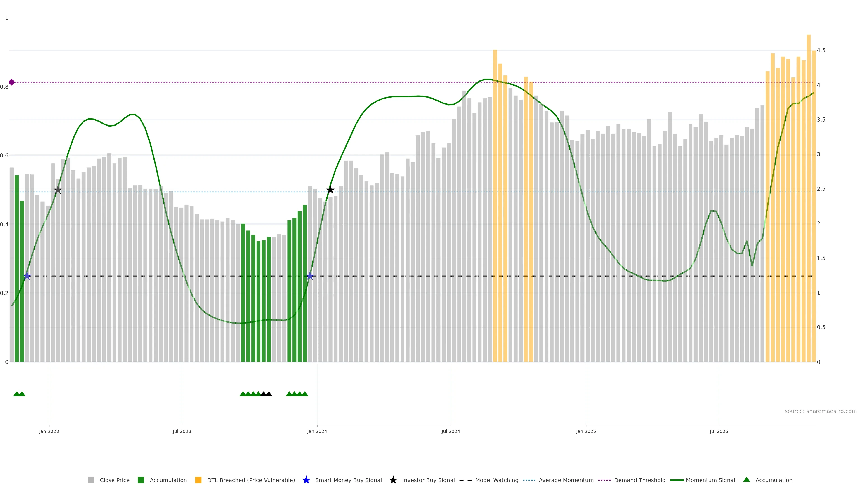This screenshot has width=868, height=488.
Task: Click the orange DTL Breached swatch
Action: coord(198,480)
